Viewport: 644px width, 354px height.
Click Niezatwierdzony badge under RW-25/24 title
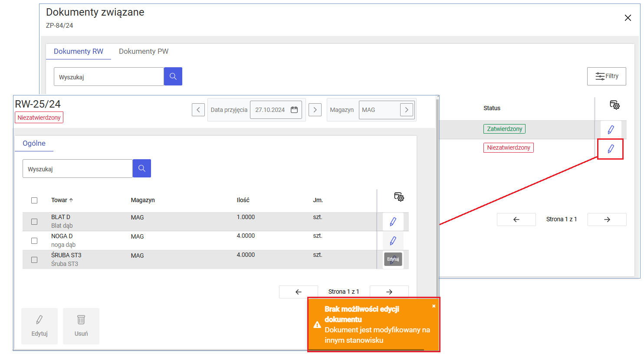[39, 118]
